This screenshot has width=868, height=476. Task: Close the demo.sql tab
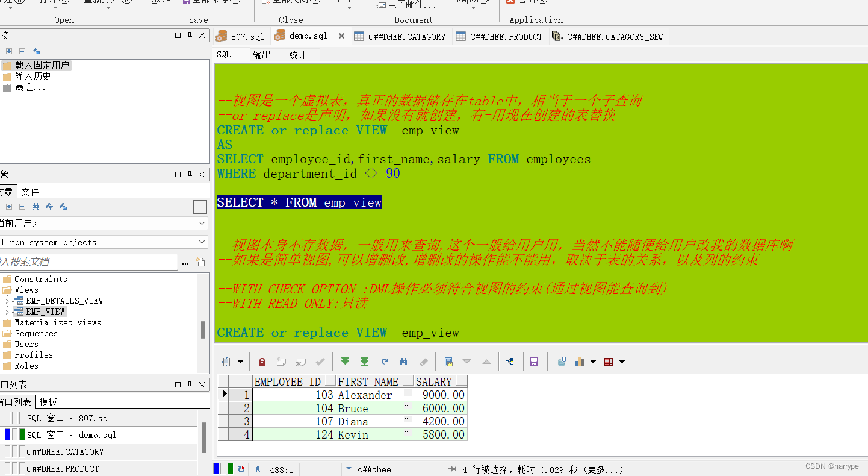341,36
